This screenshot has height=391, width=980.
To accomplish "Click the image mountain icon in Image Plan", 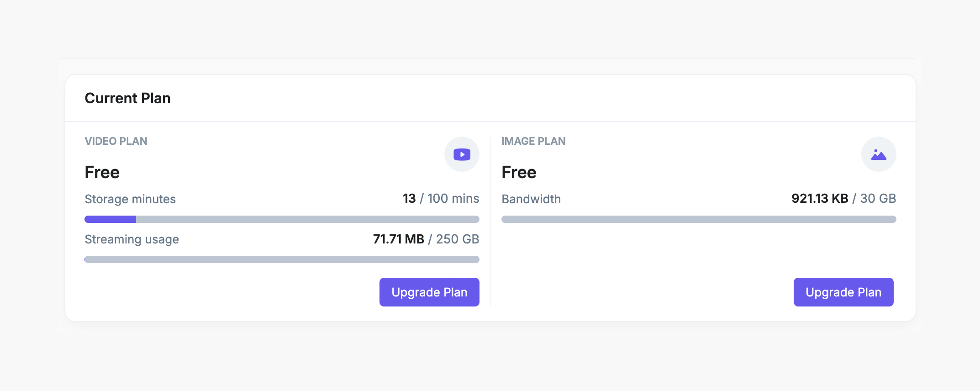I will click(x=878, y=154).
